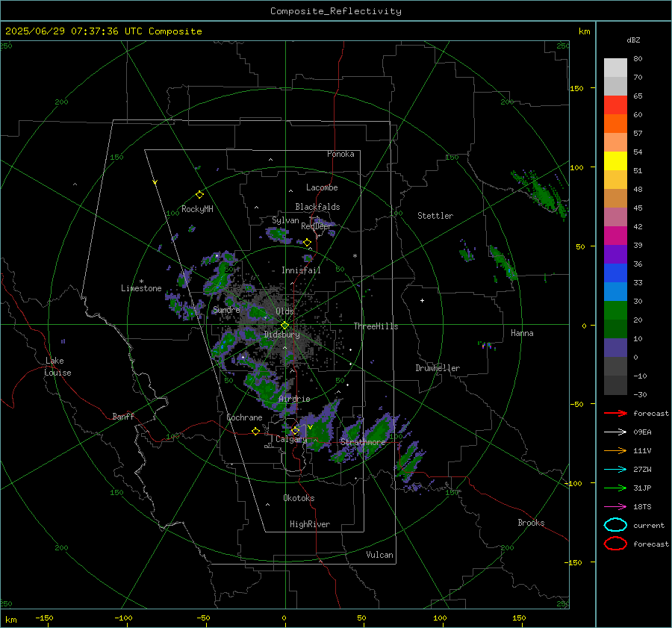Click the yellow diamond marker beside Cochrane
This screenshot has width=672, height=628.
click(x=255, y=431)
